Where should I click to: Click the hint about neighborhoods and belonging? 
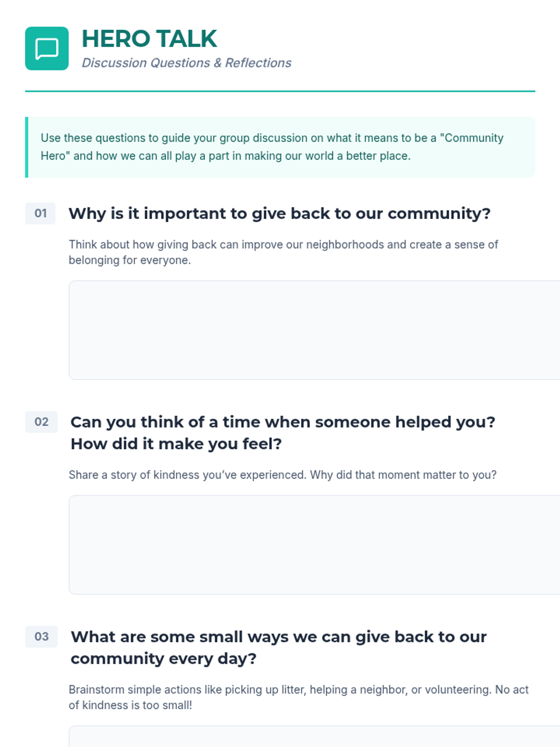(283, 252)
